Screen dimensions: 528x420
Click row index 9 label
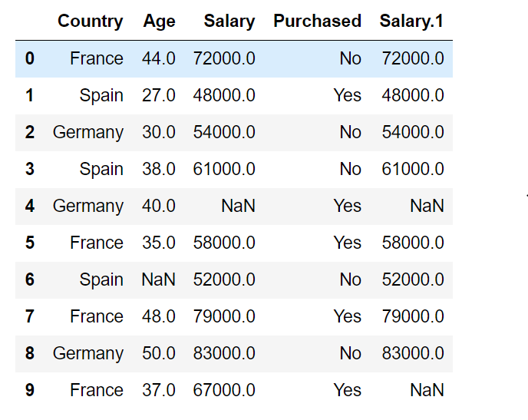pyautogui.click(x=29, y=390)
